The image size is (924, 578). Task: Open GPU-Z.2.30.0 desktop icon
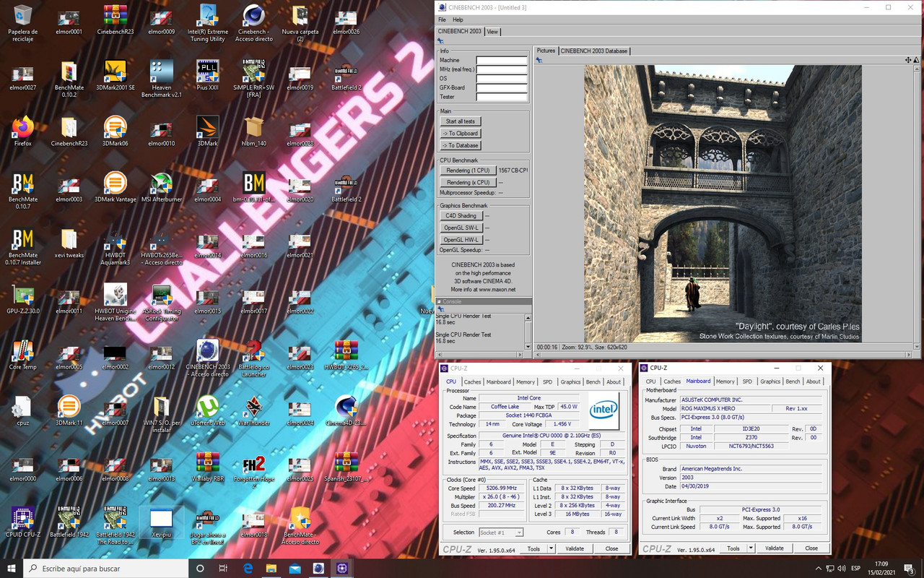pyautogui.click(x=22, y=299)
